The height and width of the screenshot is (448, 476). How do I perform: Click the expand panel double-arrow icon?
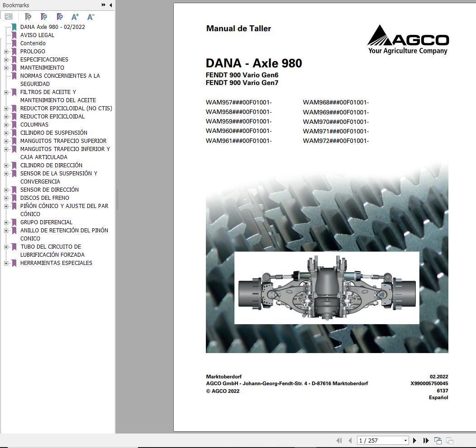[x=104, y=5]
